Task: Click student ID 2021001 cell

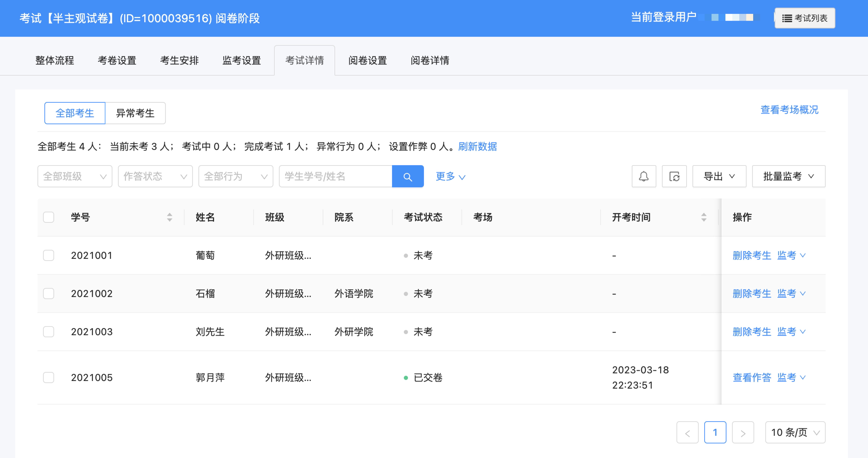Action: (x=92, y=255)
